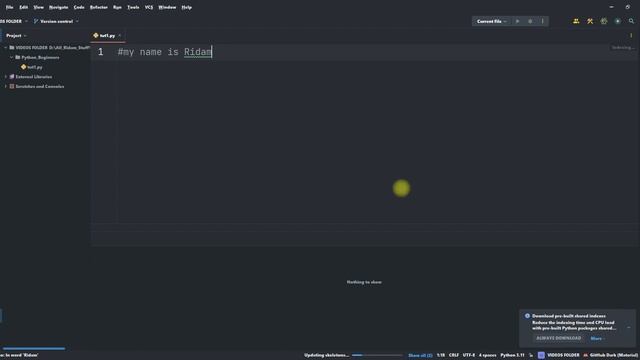
Task: Click the Version control branch icon
Action: [36, 21]
